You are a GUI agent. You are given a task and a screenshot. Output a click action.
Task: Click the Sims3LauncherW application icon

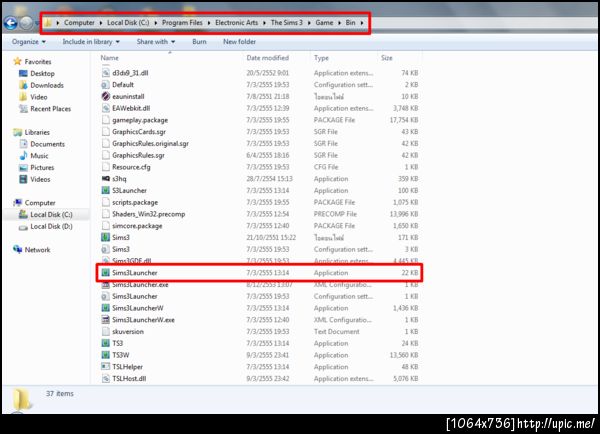pos(106,308)
